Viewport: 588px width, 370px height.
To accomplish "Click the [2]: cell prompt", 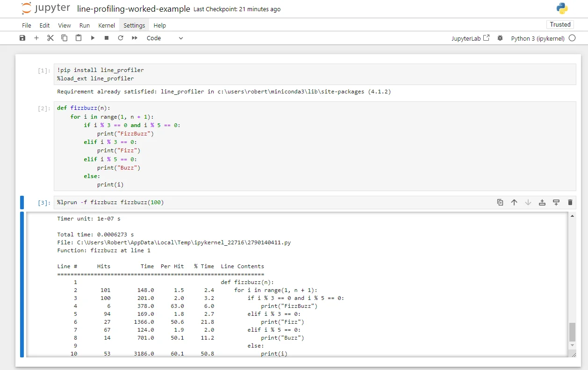I will [44, 108].
